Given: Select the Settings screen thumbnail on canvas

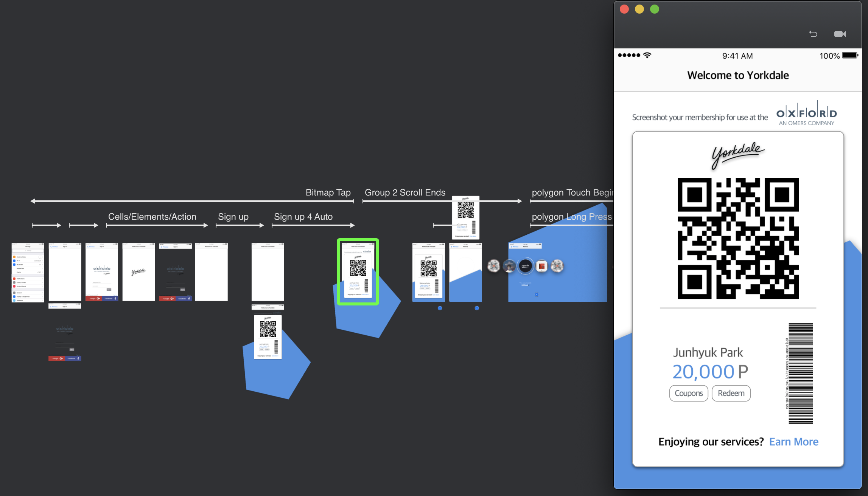Looking at the screenshot, I should click(x=28, y=272).
